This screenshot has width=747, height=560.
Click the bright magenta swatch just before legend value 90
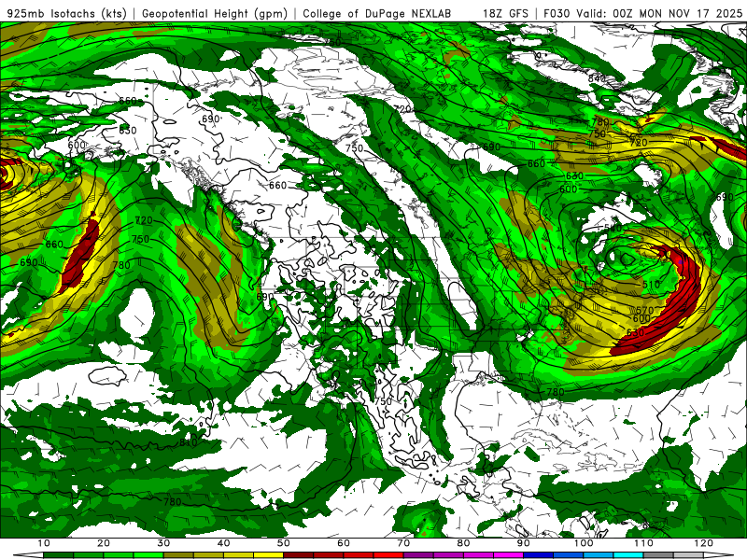click(x=508, y=555)
